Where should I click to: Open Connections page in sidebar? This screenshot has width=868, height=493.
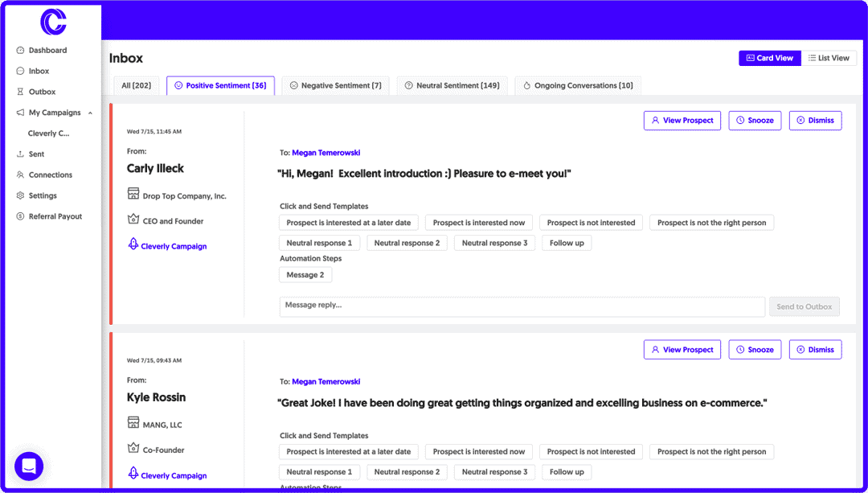pos(50,175)
